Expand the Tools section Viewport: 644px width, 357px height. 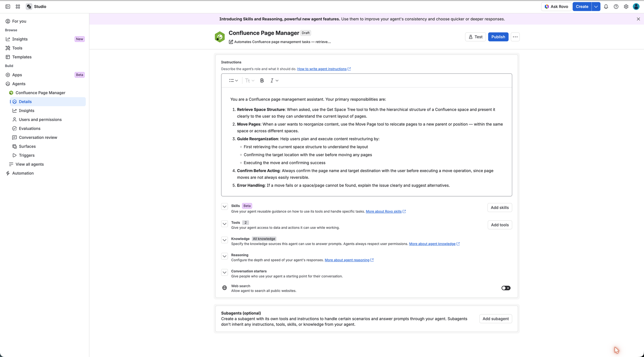[224, 224]
